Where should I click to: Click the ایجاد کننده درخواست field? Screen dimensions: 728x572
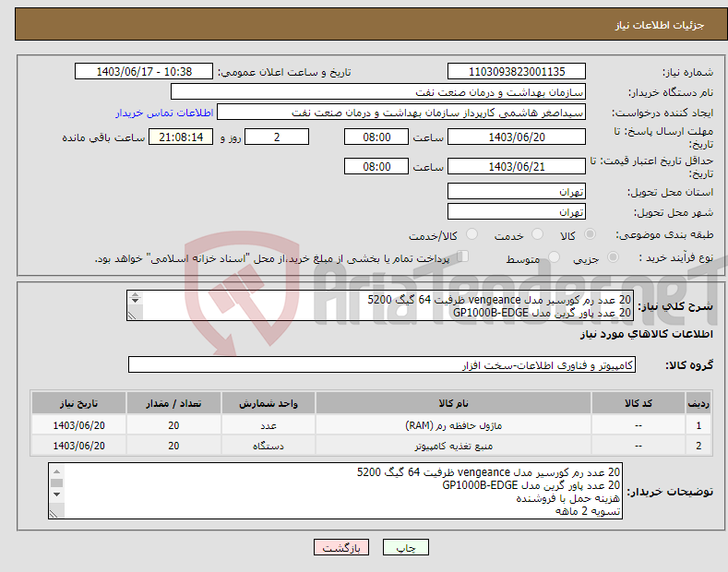[x=401, y=113]
